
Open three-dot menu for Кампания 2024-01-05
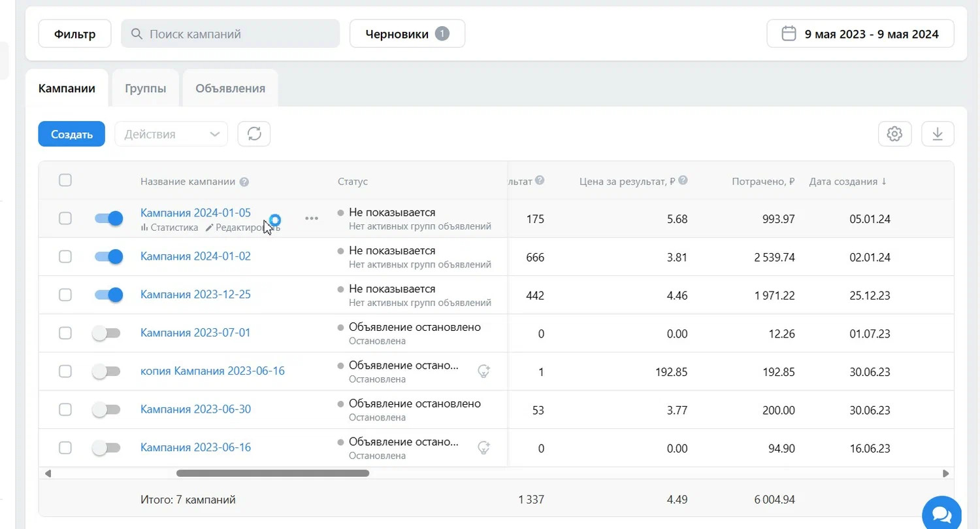pos(312,218)
